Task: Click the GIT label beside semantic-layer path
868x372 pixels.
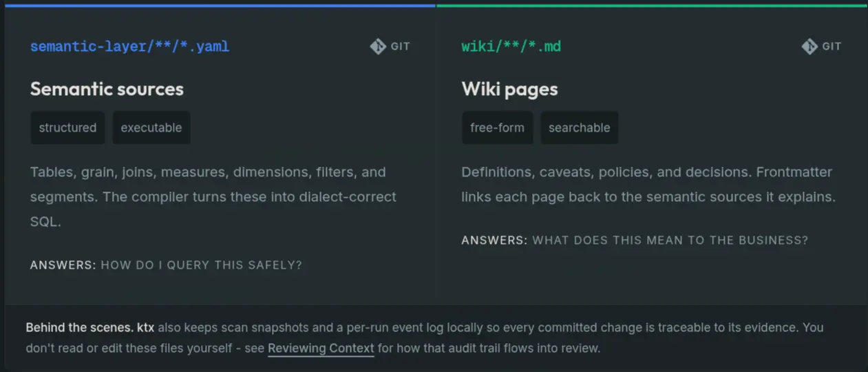Action: (401, 47)
